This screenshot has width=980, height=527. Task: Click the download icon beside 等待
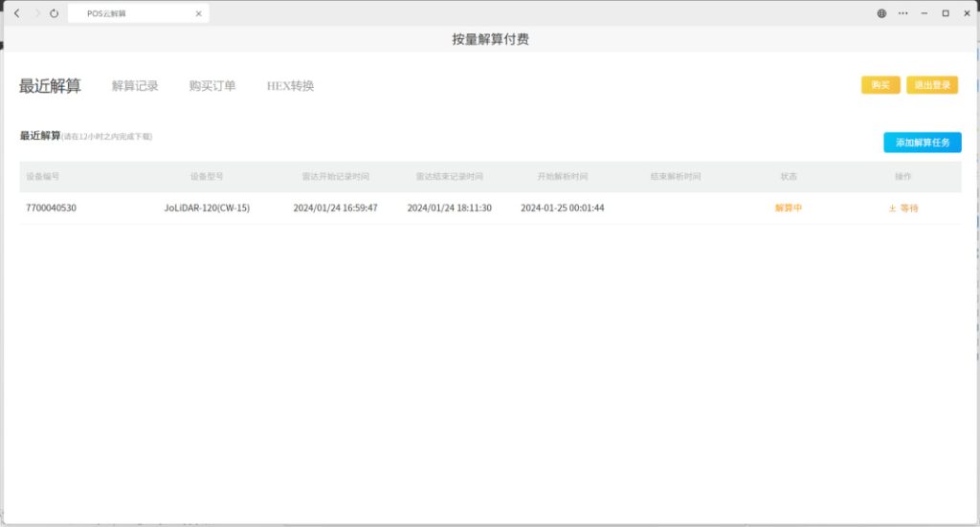point(892,209)
